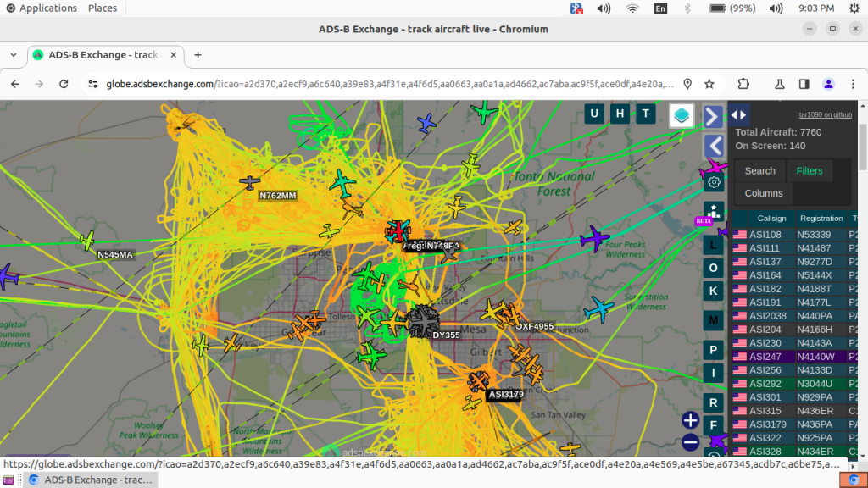Bookmark page with the star icon
Screen dimensions: 868x488
click(x=709, y=84)
